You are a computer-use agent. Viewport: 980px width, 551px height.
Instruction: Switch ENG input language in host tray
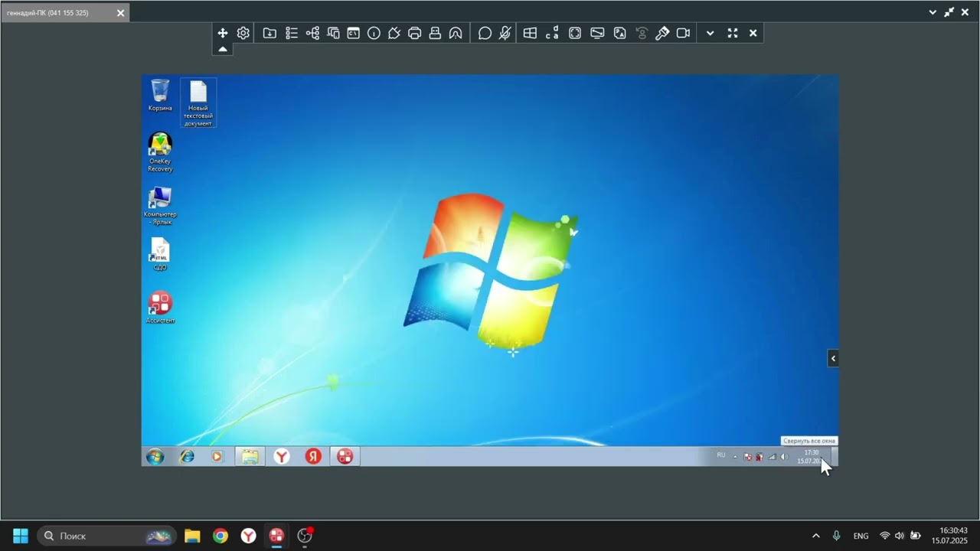(861, 536)
